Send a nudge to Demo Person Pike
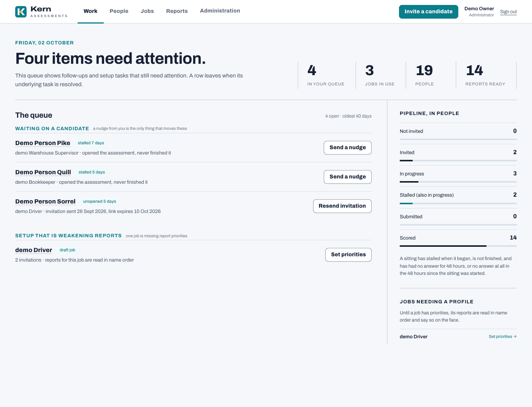The width and height of the screenshot is (532, 407). pyautogui.click(x=347, y=148)
